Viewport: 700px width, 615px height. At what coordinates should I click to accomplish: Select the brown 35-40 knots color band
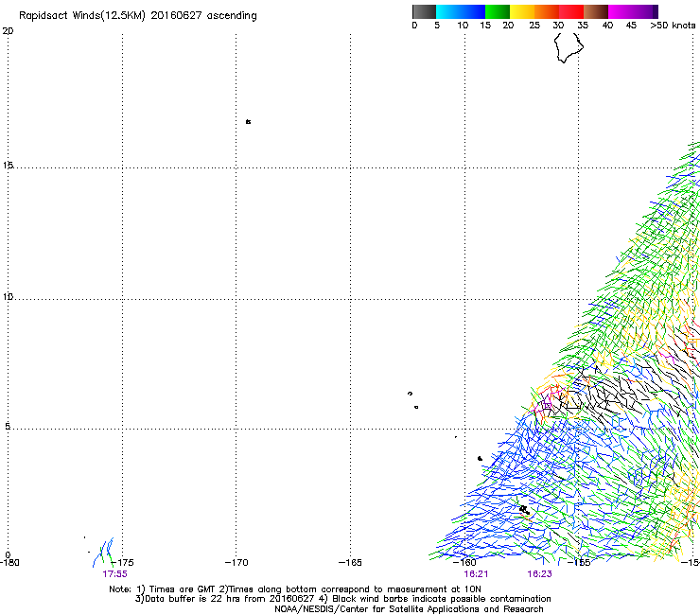[x=596, y=11]
